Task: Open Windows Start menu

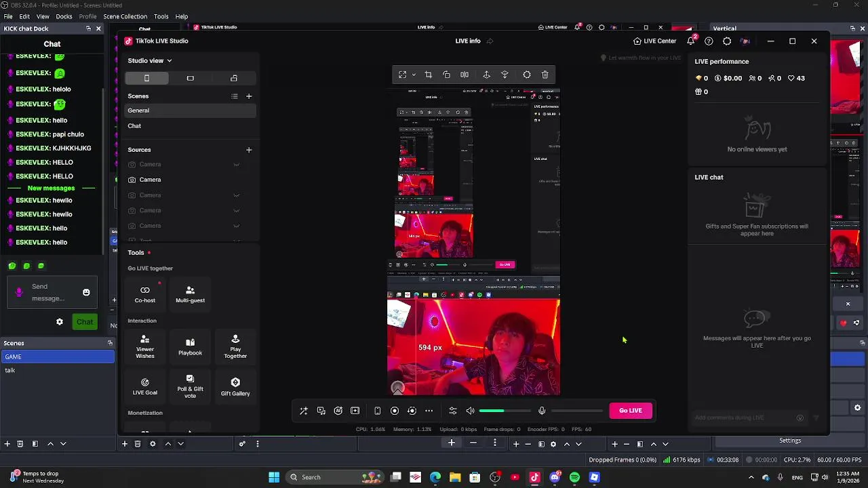Action: (274, 477)
